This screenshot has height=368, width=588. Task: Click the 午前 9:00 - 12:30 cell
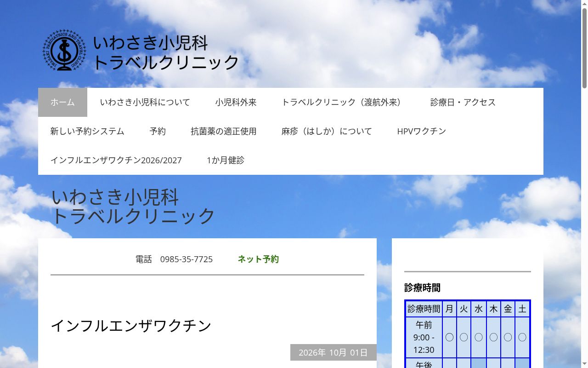pyautogui.click(x=424, y=337)
